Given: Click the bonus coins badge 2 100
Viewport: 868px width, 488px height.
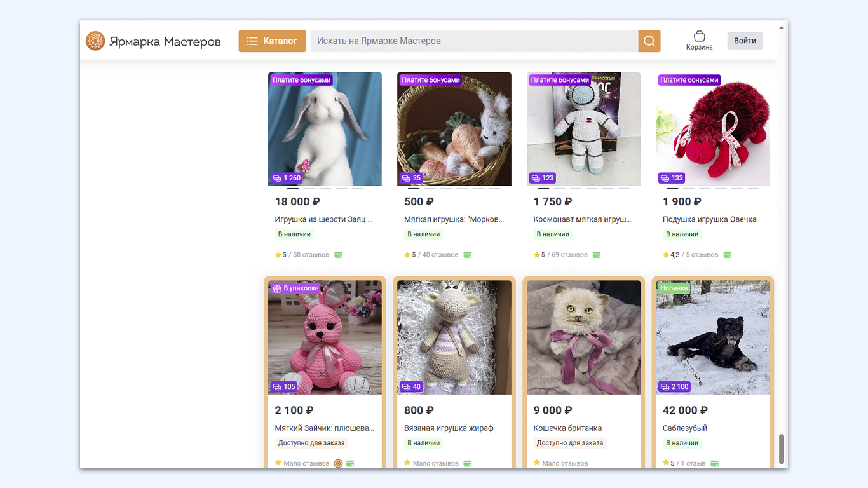Looking at the screenshot, I should [675, 386].
